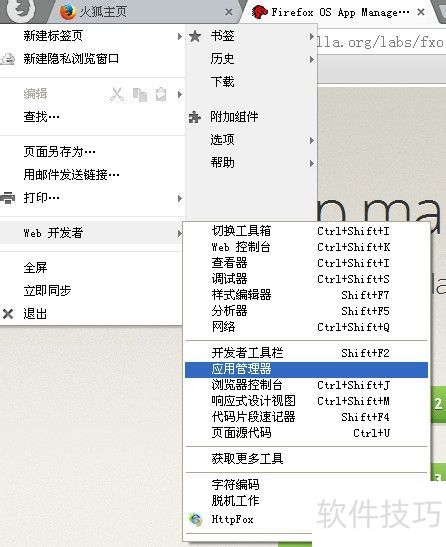Click the scissors cut icon

(x=117, y=94)
